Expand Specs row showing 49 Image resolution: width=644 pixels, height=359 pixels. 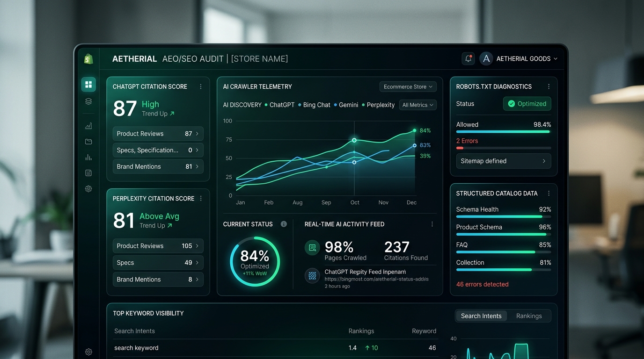click(158, 263)
